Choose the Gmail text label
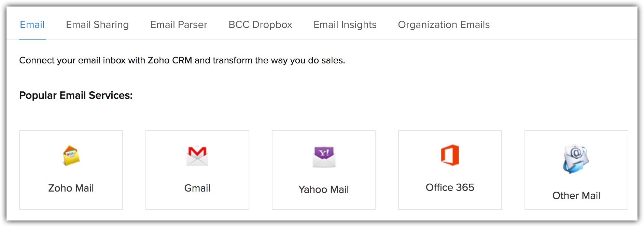This screenshot has height=227, width=644. pos(197,188)
